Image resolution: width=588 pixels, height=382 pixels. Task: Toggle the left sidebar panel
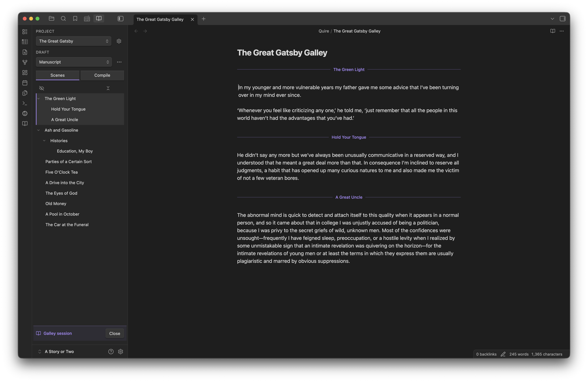tap(121, 19)
